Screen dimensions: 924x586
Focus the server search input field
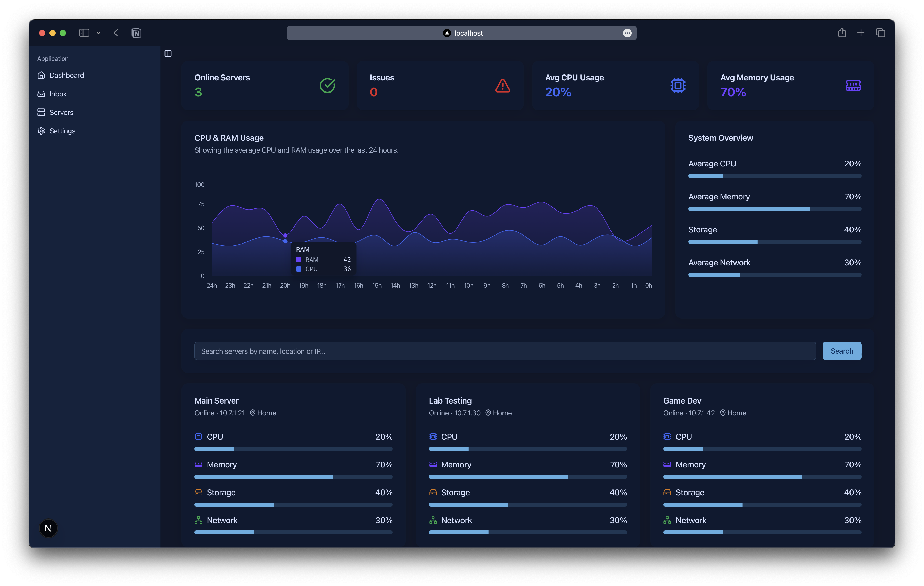(505, 351)
